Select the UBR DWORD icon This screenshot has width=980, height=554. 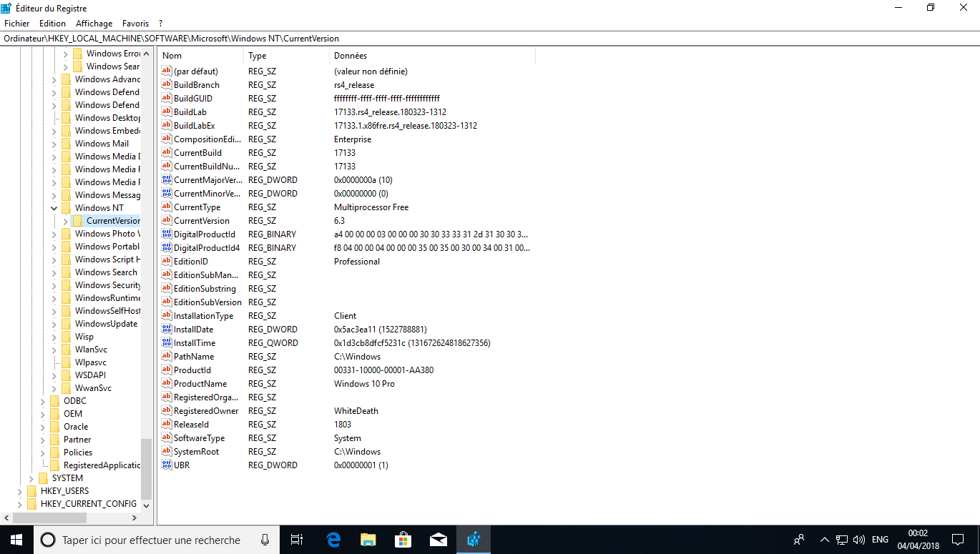click(x=167, y=465)
